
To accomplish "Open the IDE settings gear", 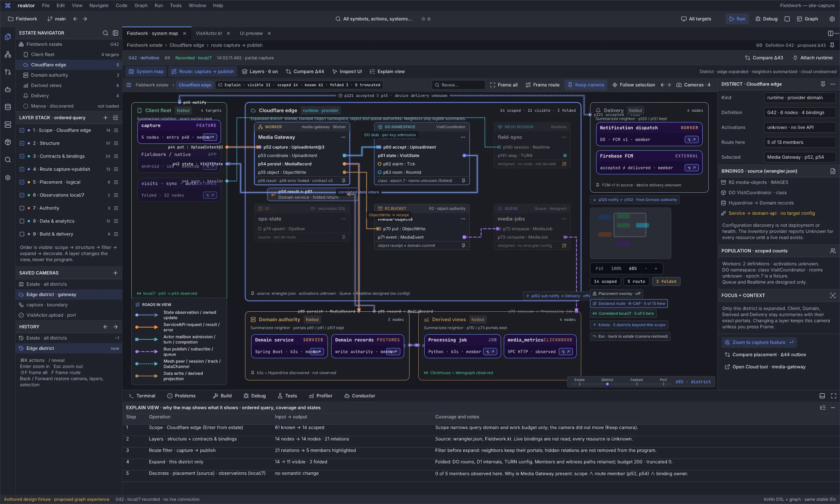I will pyautogui.click(x=832, y=19).
